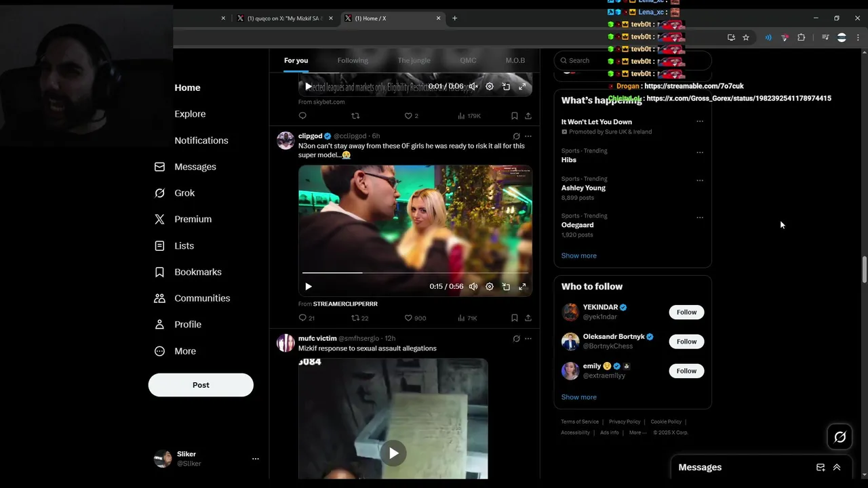This screenshot has height=488, width=868.
Task: Enter fullscreen on skybet.com video
Action: [522, 86]
